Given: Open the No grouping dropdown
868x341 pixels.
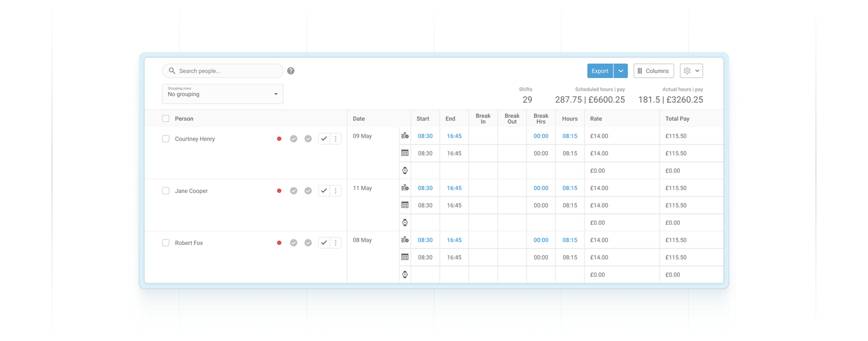Looking at the screenshot, I should pos(222,93).
